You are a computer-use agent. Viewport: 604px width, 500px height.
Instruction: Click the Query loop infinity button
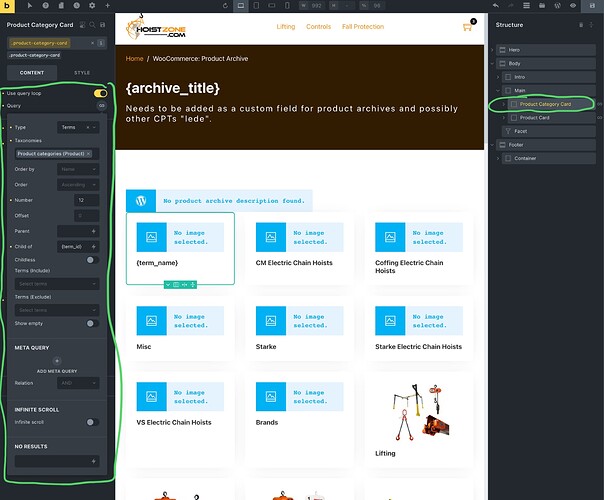102,106
